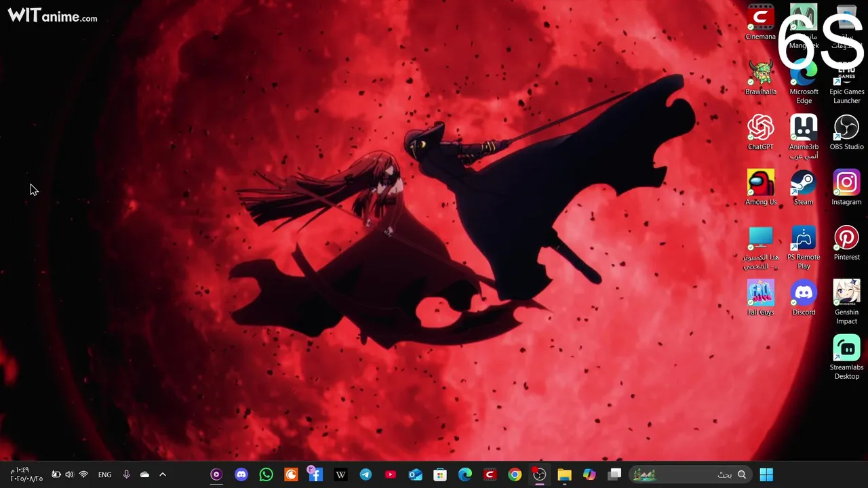Switch ENG input language

pyautogui.click(x=104, y=474)
